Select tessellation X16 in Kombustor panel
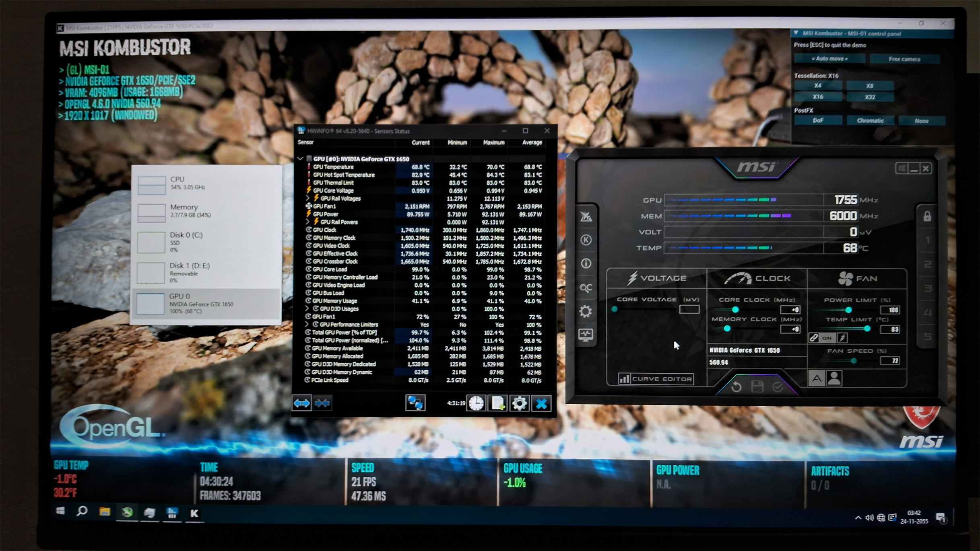 tap(817, 97)
